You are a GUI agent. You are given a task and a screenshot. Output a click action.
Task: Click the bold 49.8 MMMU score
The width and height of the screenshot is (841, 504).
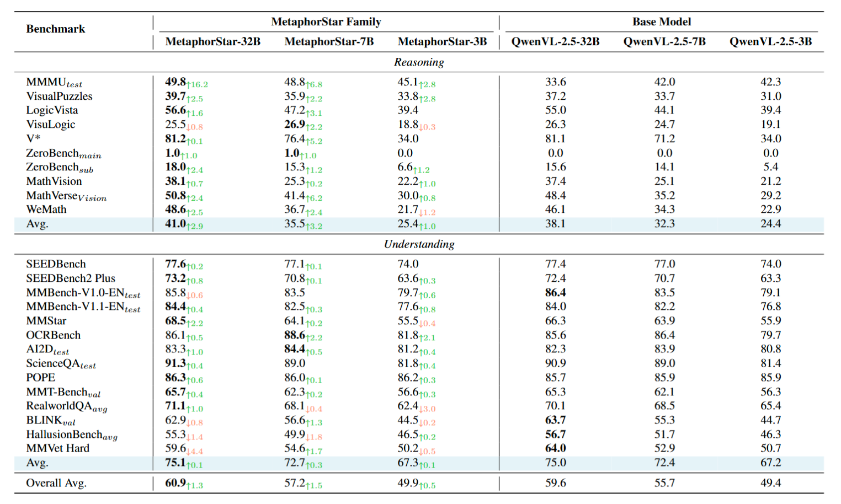(175, 82)
